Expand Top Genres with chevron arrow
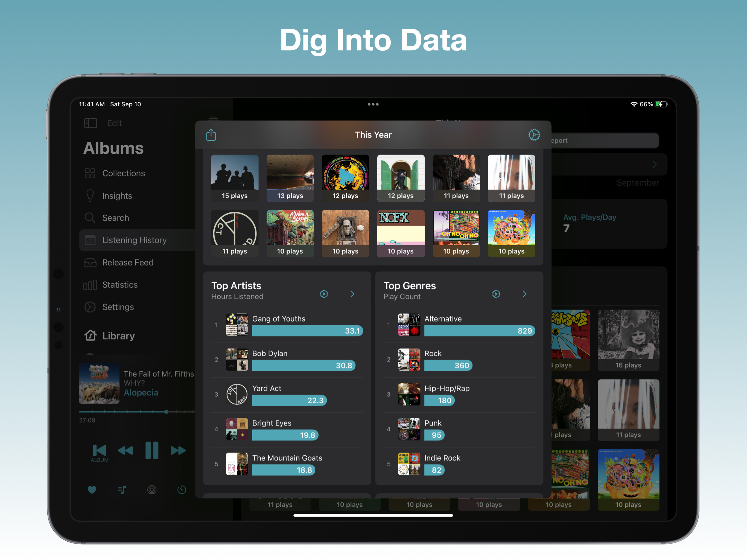This screenshot has width=747, height=560. 524,294
